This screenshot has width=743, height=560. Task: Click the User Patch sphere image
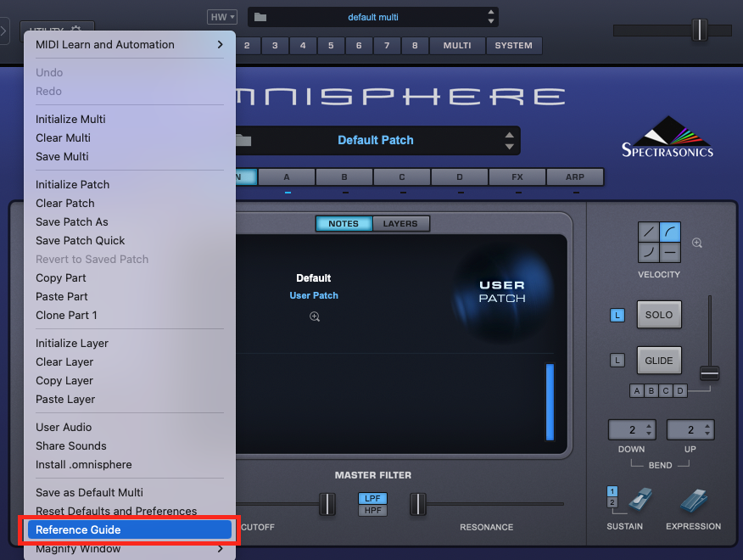coord(502,292)
